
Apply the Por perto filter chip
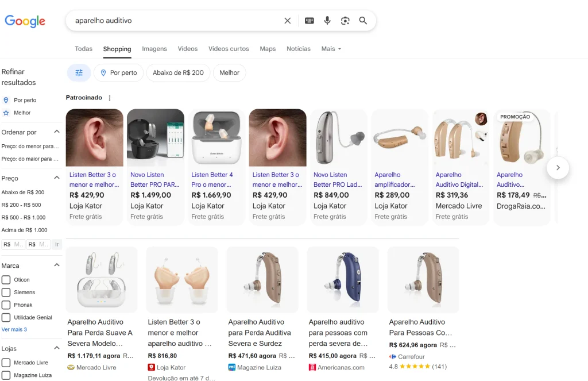(118, 73)
